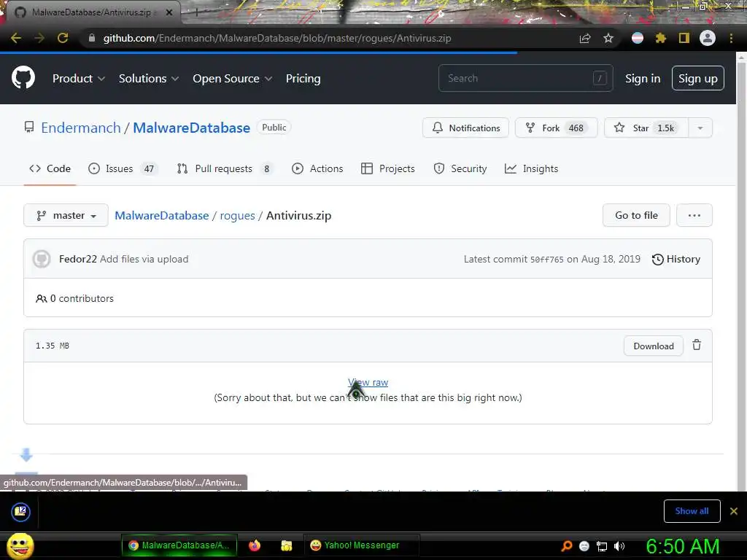
Task: Close the downloads bar with X
Action: click(734, 511)
